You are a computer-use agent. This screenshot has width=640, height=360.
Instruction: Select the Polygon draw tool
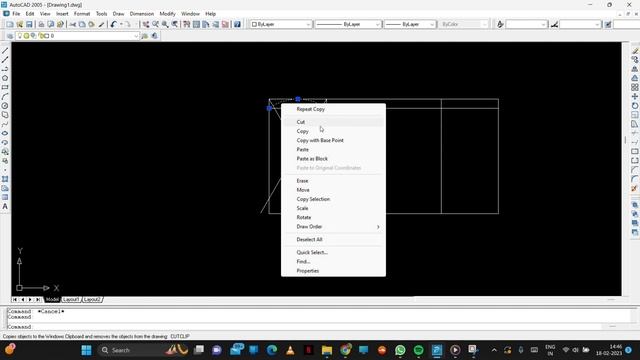pyautogui.click(x=5, y=78)
